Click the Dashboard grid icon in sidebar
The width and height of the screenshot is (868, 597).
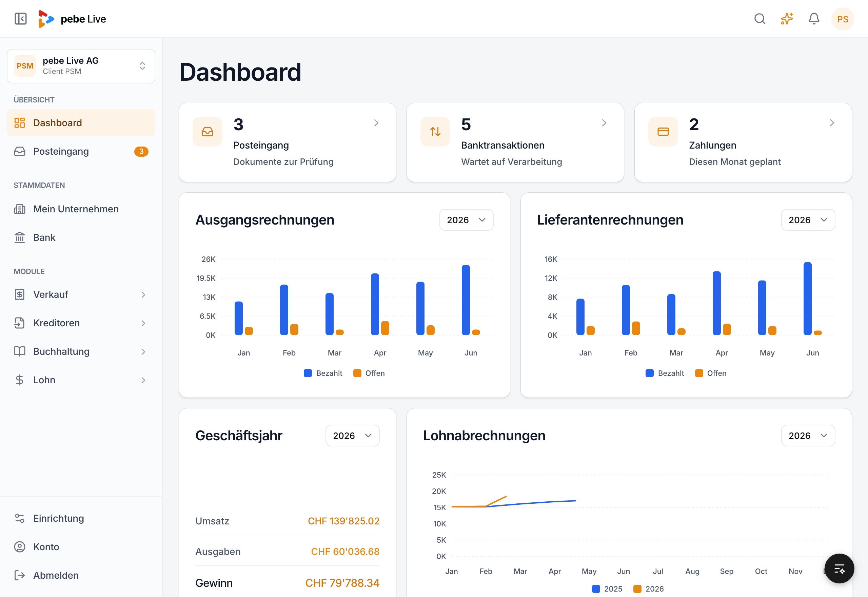(19, 123)
